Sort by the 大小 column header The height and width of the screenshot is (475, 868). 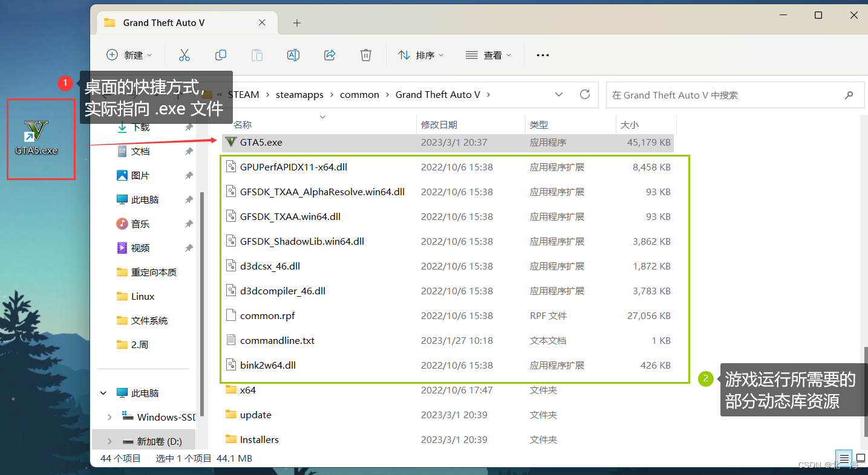click(x=630, y=124)
